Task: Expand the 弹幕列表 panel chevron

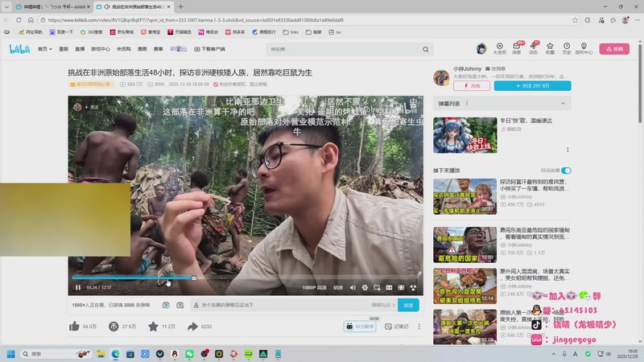Action: tap(563, 104)
